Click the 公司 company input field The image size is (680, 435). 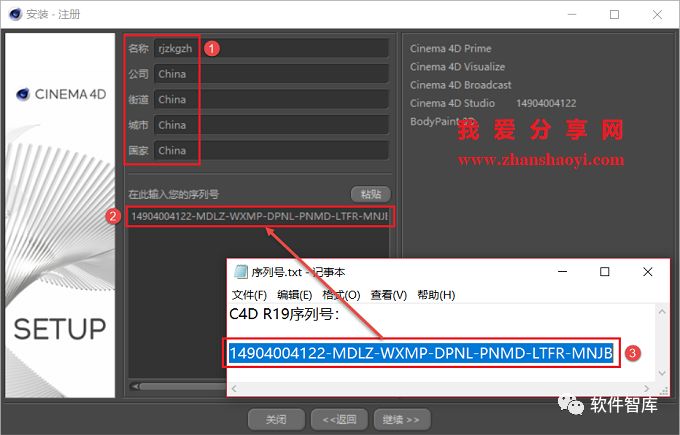(x=271, y=74)
